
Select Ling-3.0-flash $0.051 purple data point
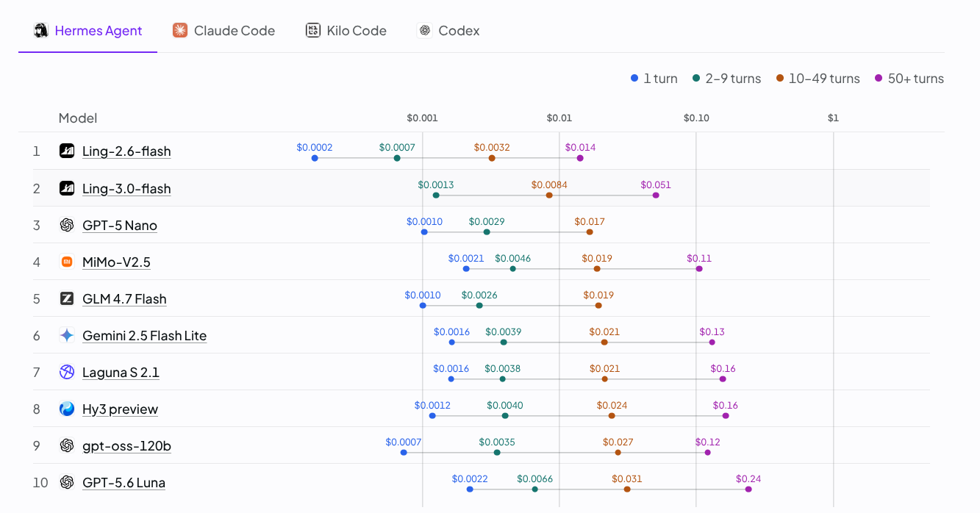(x=656, y=195)
